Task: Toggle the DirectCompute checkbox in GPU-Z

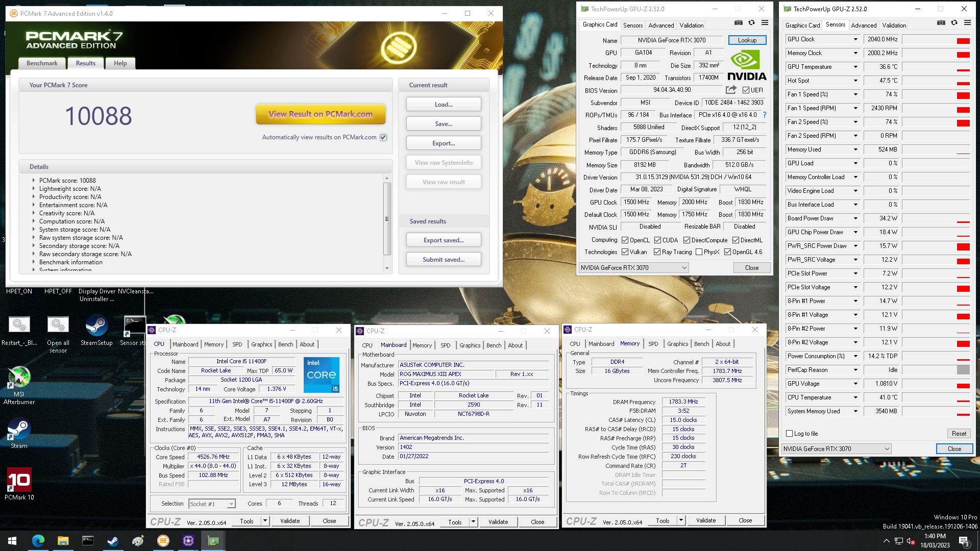Action: coord(687,240)
